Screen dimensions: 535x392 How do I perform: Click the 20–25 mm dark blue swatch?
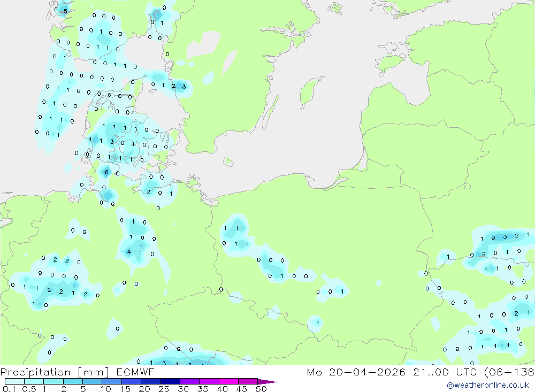point(150,381)
